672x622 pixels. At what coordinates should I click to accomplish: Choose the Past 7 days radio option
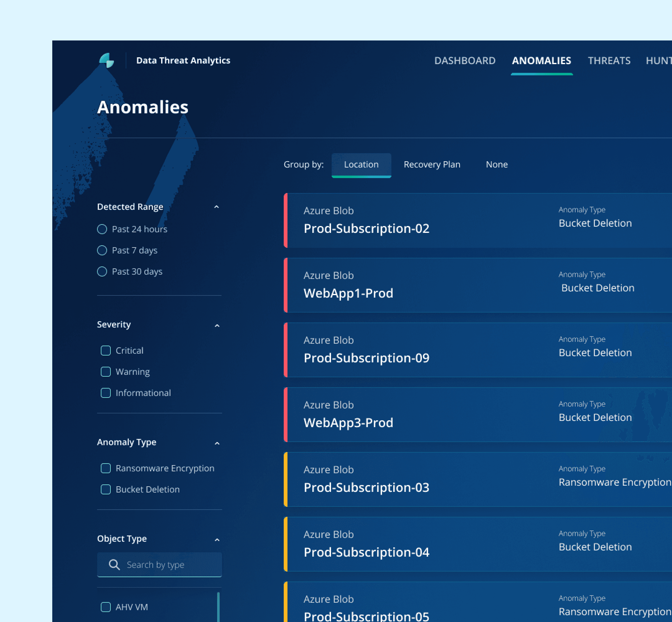coord(102,250)
